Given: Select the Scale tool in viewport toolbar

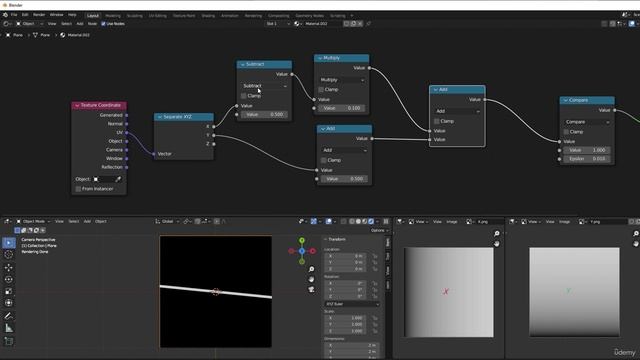Looking at the screenshot, I should click(x=9, y=291).
